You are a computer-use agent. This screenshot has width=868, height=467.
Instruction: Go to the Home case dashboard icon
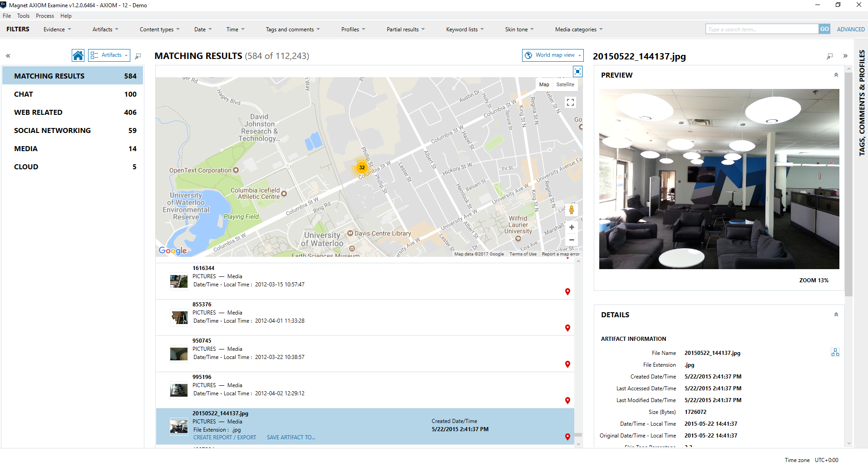pos(78,55)
